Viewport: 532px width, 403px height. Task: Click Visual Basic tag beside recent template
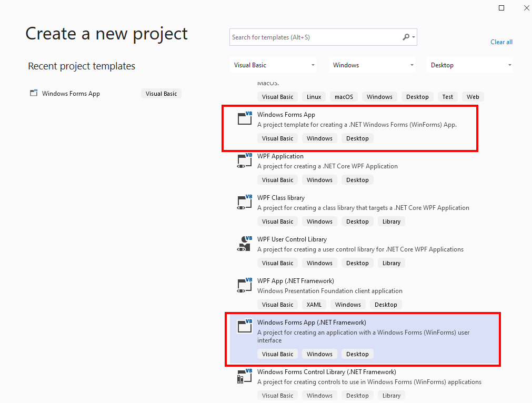pyautogui.click(x=161, y=94)
